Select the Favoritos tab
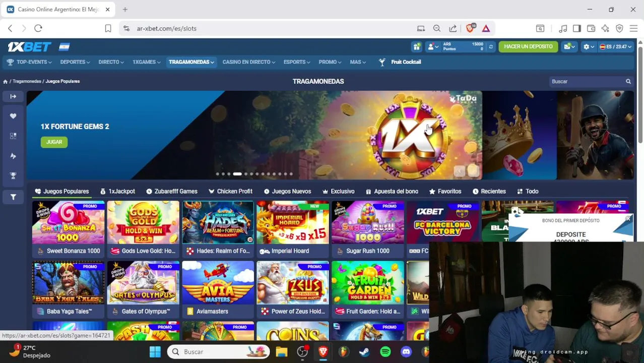644x363 pixels. (445, 191)
